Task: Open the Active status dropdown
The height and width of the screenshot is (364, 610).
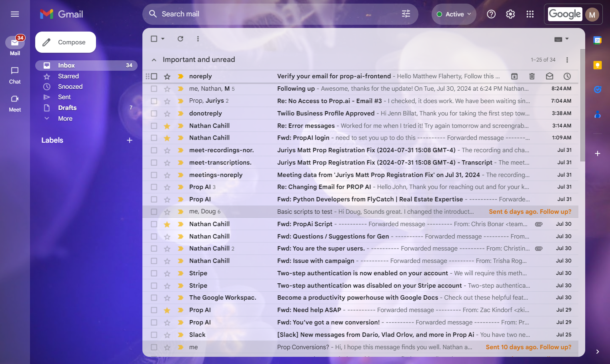Action: tap(454, 14)
